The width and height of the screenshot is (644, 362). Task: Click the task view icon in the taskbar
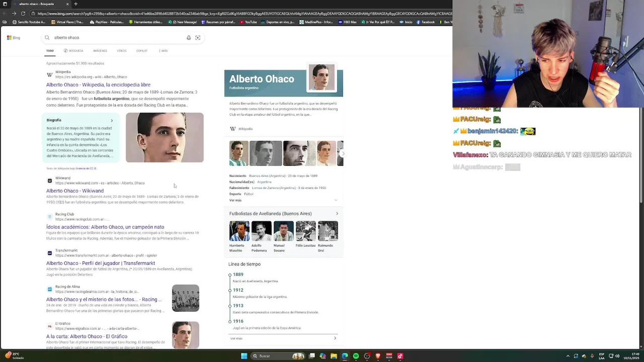pyautogui.click(x=312, y=356)
